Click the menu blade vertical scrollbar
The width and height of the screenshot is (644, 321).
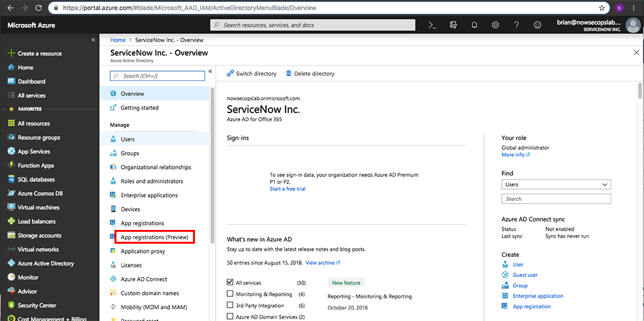(212, 164)
